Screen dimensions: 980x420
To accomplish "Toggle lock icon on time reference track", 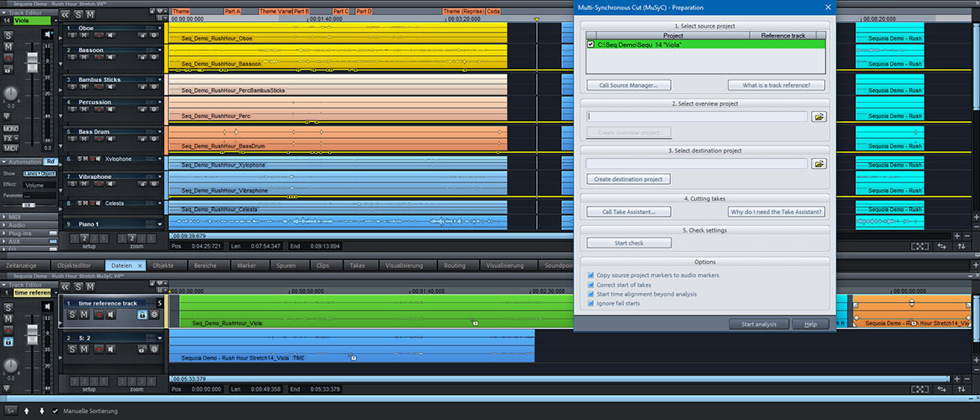I will click(x=142, y=315).
